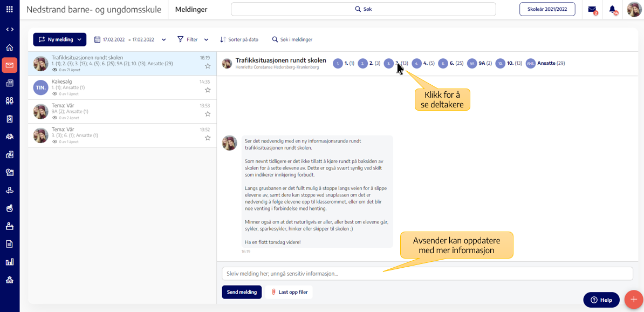Screen dimensions: 644x312
Task: Click Sorter på dato sort control
Action: pyautogui.click(x=239, y=40)
